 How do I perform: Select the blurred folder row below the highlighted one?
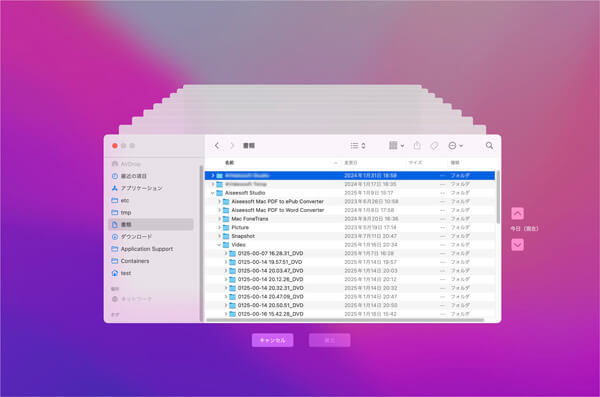point(350,184)
